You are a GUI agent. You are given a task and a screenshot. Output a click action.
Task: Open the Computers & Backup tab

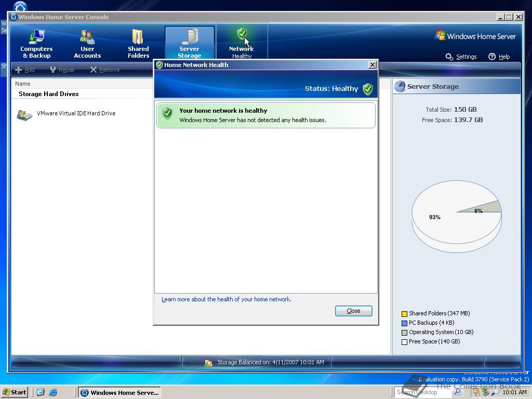(36, 44)
